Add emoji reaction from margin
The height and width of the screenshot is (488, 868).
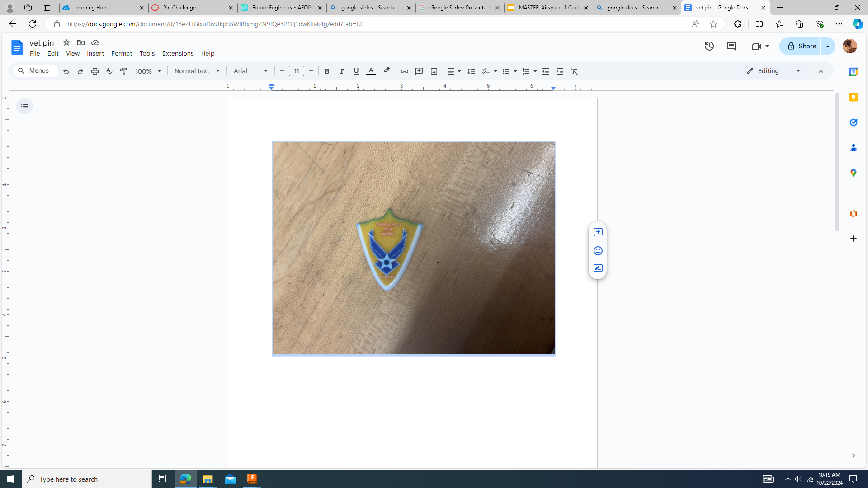[x=598, y=251]
